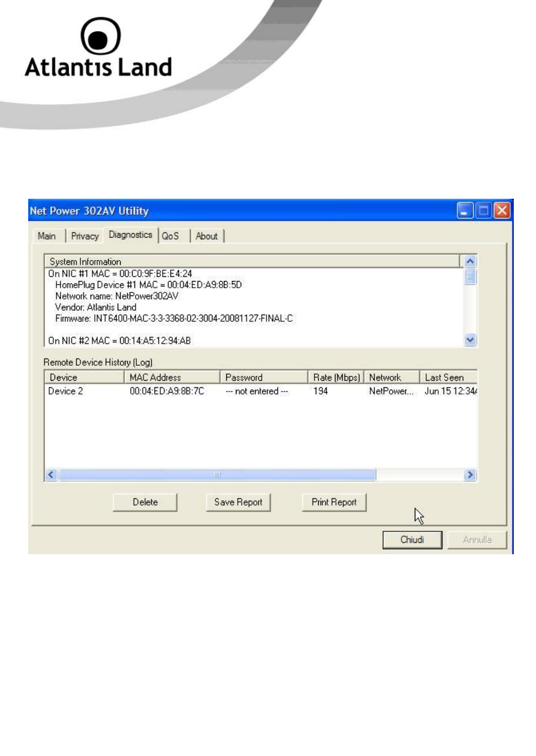Open the QoS tab

pyautogui.click(x=170, y=236)
